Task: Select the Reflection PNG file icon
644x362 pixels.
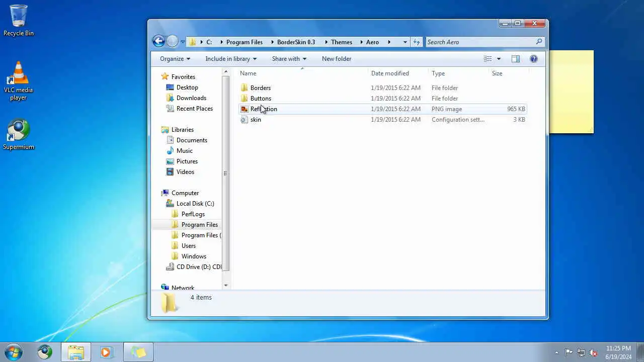Action: (244, 109)
